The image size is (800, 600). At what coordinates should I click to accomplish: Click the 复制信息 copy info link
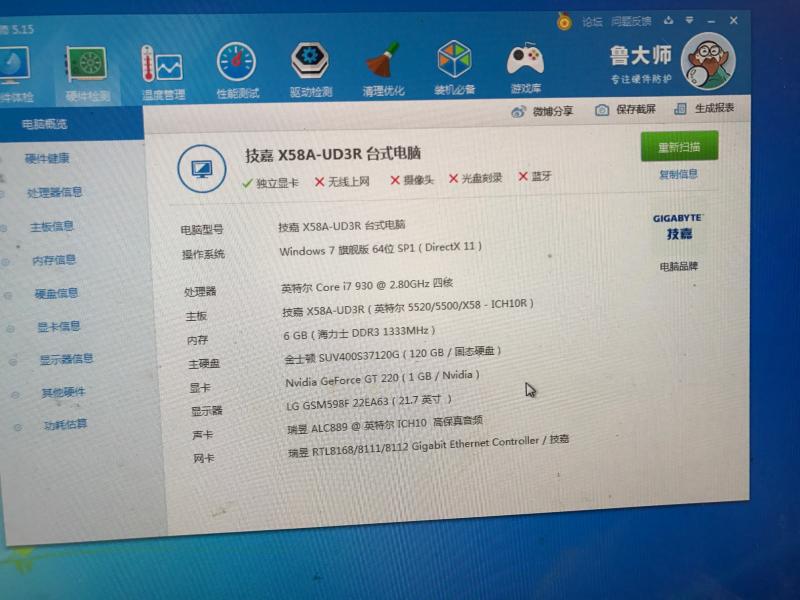click(678, 174)
